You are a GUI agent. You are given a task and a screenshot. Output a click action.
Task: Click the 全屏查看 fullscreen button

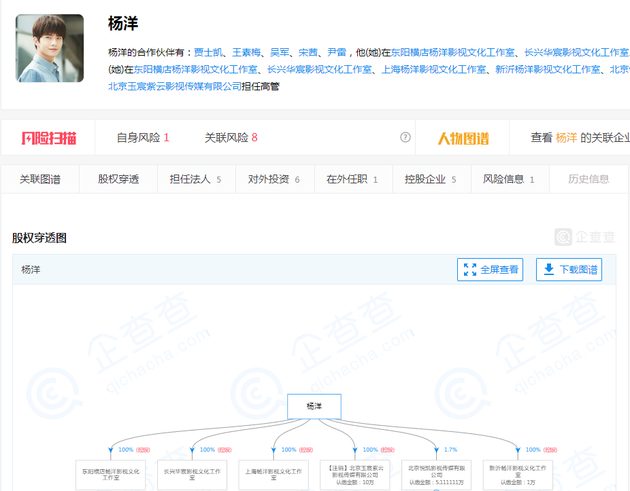coord(489,269)
